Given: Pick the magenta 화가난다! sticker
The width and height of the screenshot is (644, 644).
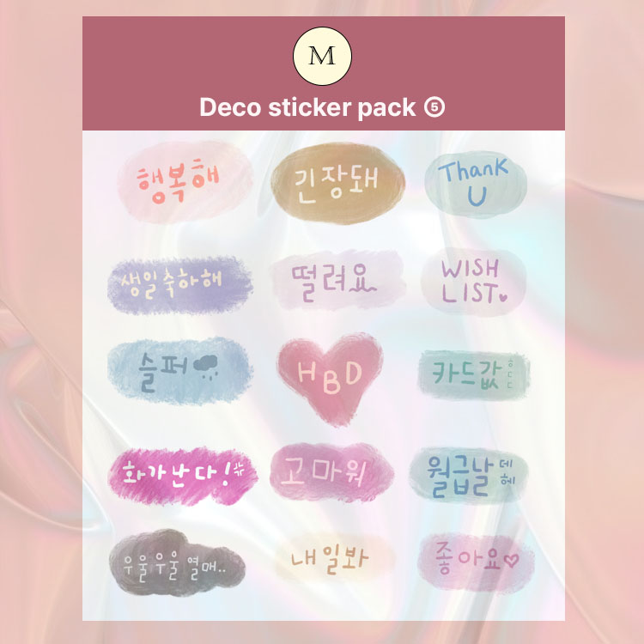Looking at the screenshot, I should click(x=183, y=476).
